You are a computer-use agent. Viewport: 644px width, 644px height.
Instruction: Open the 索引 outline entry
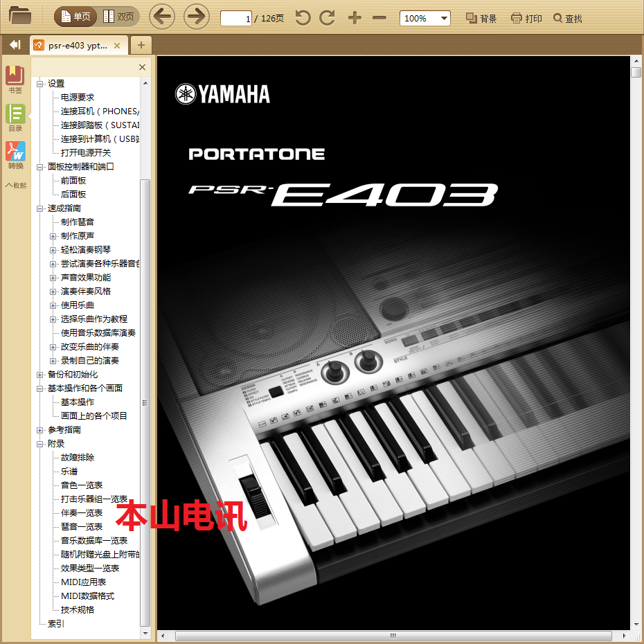coord(56,624)
